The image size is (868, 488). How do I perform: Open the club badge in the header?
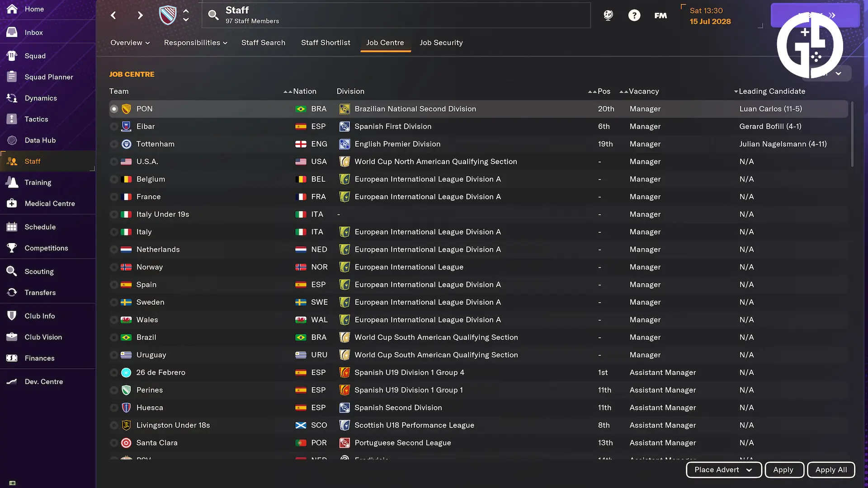168,15
